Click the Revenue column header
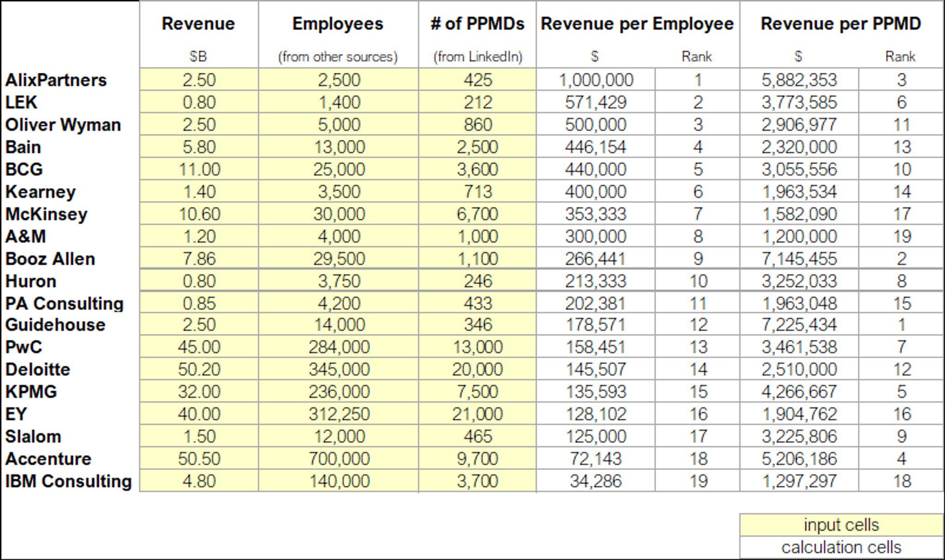 (198, 24)
